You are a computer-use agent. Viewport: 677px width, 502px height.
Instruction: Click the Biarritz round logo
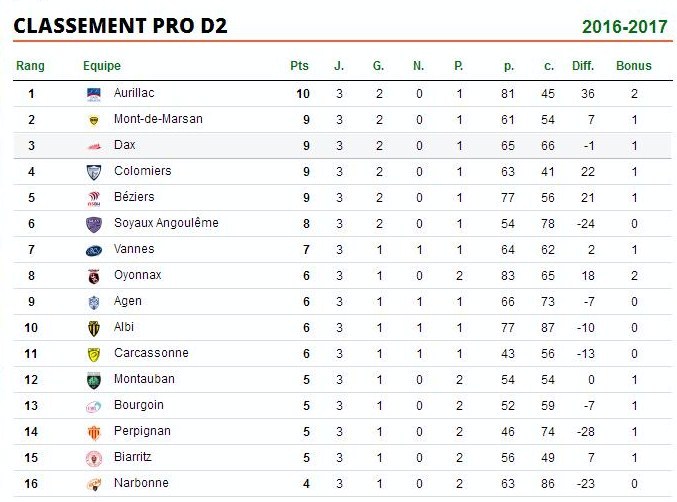point(94,458)
